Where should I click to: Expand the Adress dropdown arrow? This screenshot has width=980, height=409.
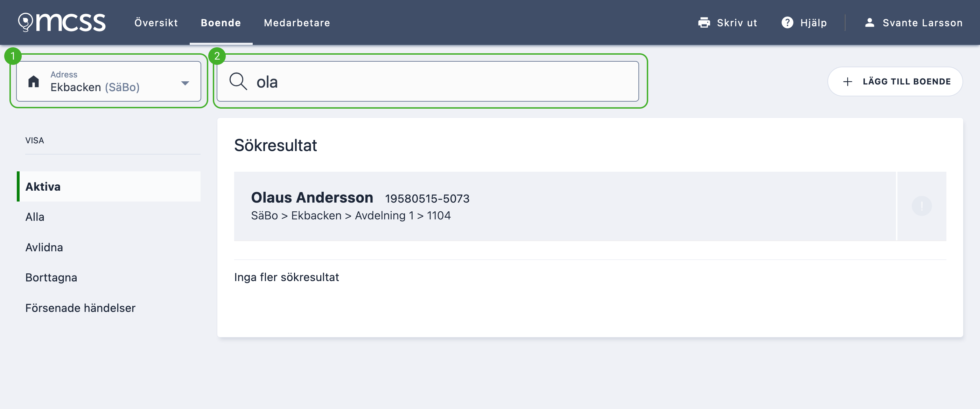click(x=185, y=83)
